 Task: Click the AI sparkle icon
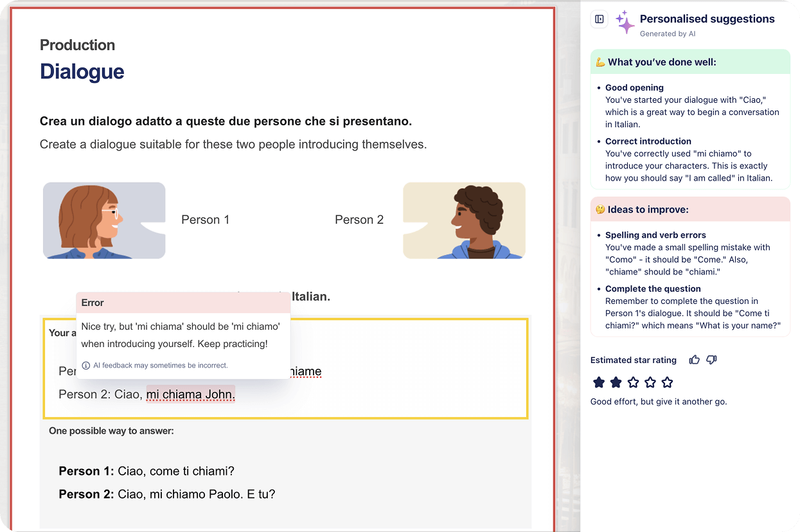point(625,22)
